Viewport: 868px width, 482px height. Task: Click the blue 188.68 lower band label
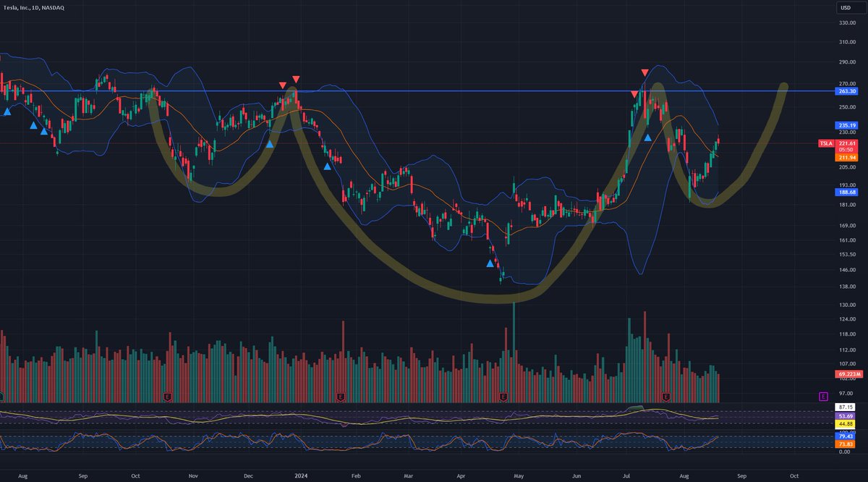(x=847, y=193)
